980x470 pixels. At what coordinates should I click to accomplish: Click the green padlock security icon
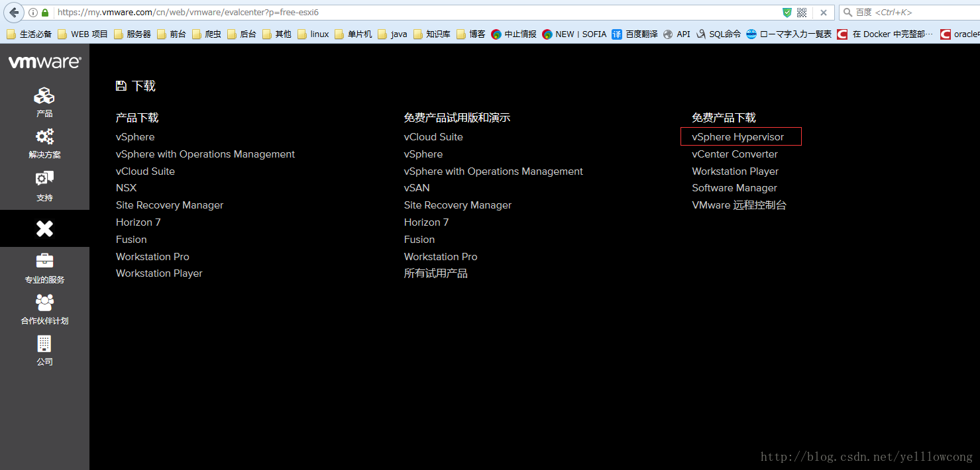(45, 13)
